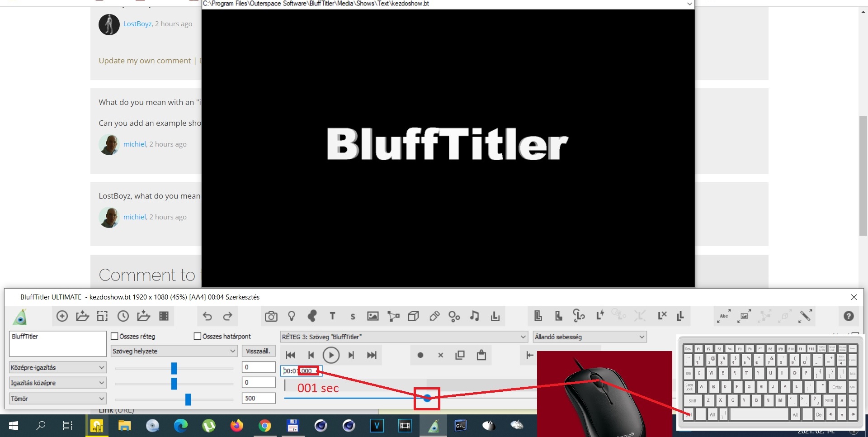The width and height of the screenshot is (868, 437).
Task: Click the music note audio layer icon
Action: click(x=475, y=316)
